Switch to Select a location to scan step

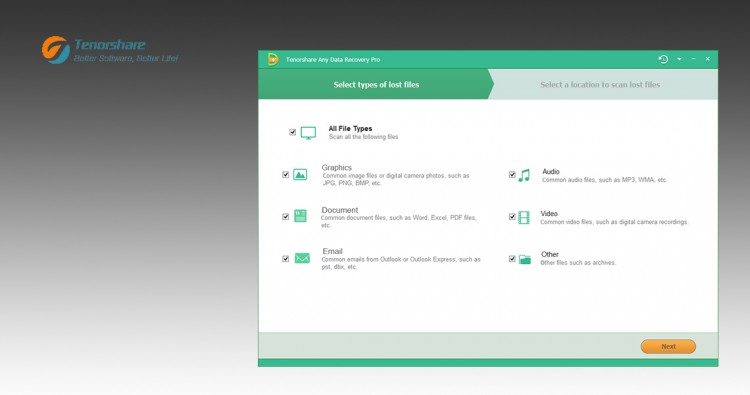point(600,85)
